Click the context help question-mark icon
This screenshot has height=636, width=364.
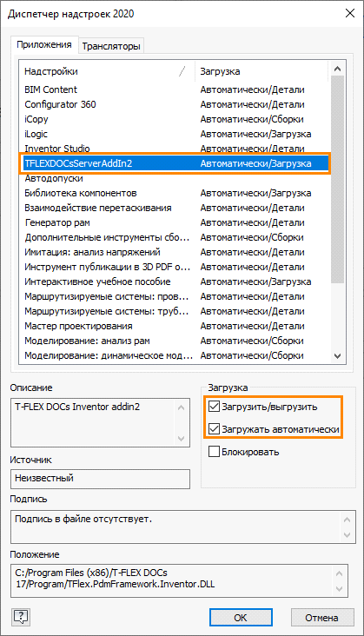pos(21,617)
